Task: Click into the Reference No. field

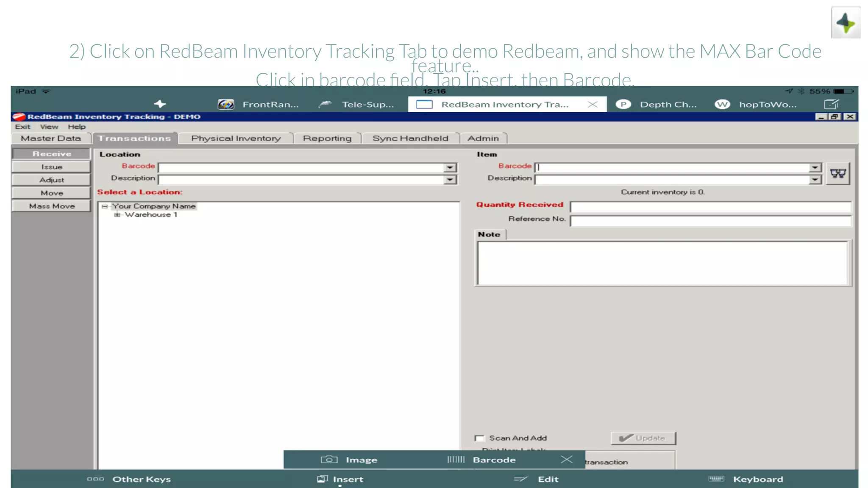Action: point(710,221)
